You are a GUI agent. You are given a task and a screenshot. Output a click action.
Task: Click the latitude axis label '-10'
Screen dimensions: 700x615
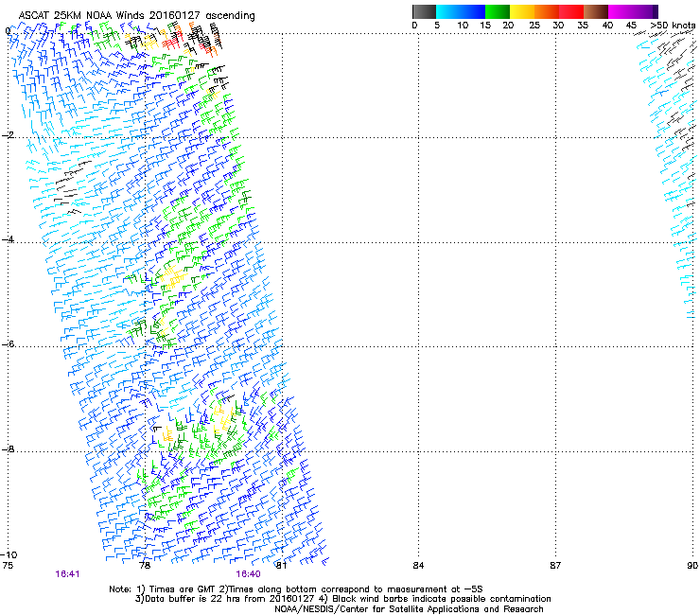(9, 554)
